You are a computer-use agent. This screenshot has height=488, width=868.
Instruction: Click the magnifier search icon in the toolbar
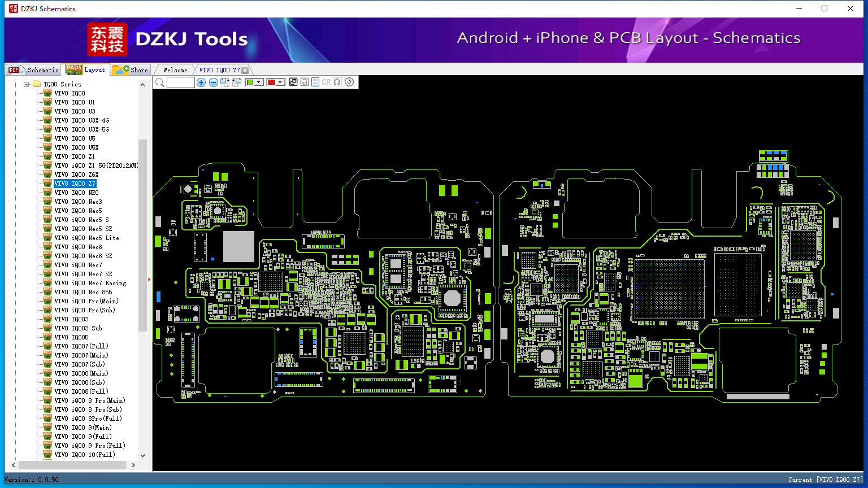click(160, 82)
